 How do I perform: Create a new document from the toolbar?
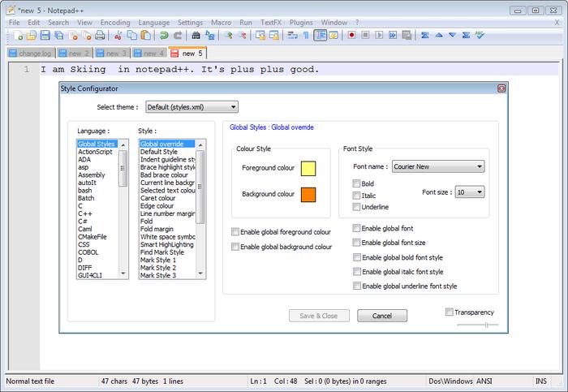tap(17, 35)
